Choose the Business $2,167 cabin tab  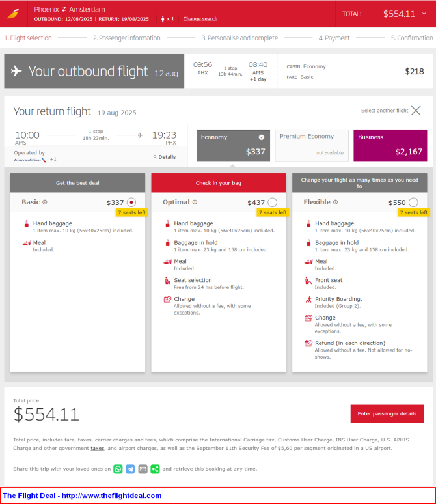point(390,146)
